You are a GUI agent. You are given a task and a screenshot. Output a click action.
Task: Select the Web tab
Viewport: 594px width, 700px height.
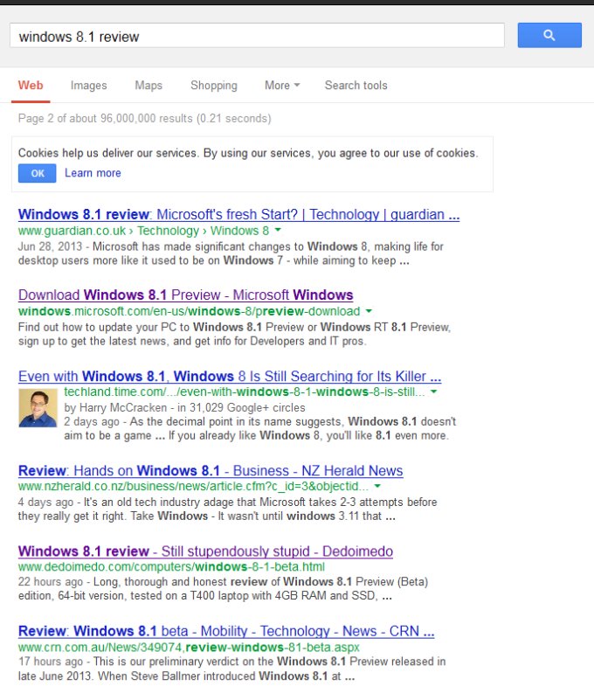point(31,86)
